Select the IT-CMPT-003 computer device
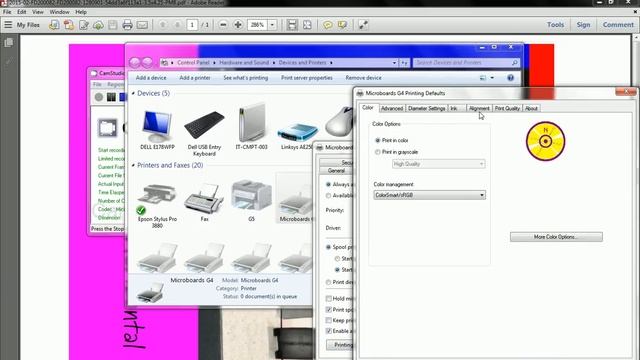This screenshot has width=640, height=360. coord(251,127)
